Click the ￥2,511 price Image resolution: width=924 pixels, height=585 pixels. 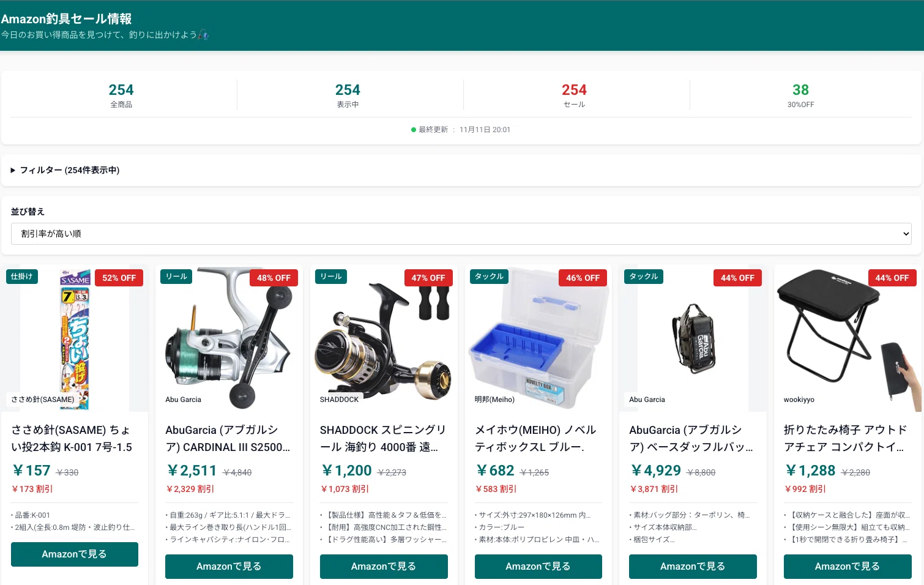192,471
